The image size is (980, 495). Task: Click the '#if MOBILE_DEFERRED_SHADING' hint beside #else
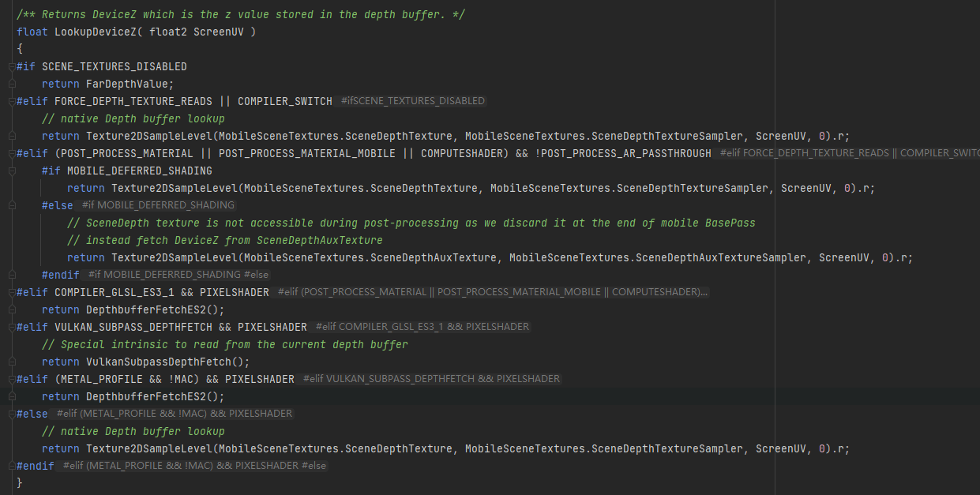[158, 205]
